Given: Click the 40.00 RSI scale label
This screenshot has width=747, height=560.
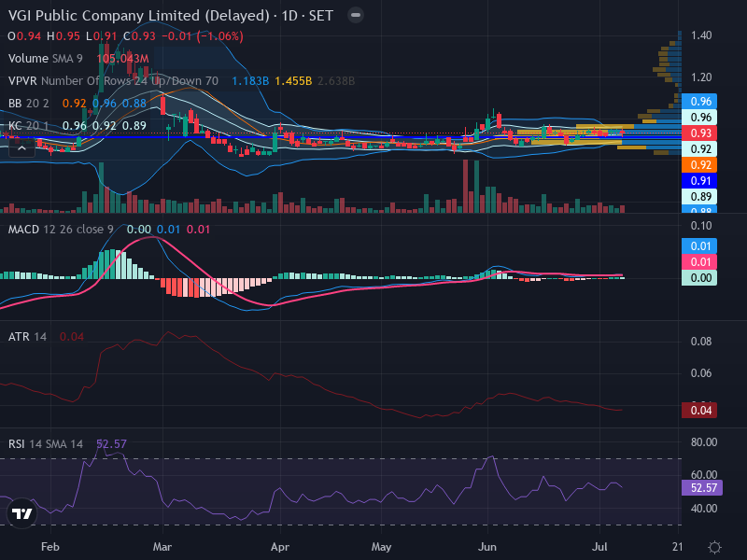Looking at the screenshot, I should pyautogui.click(x=704, y=509).
